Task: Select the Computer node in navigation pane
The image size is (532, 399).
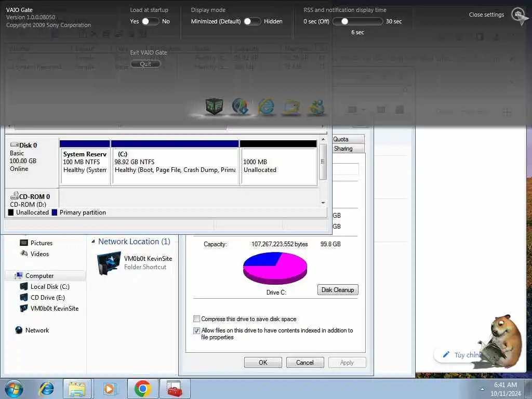Action: click(39, 275)
